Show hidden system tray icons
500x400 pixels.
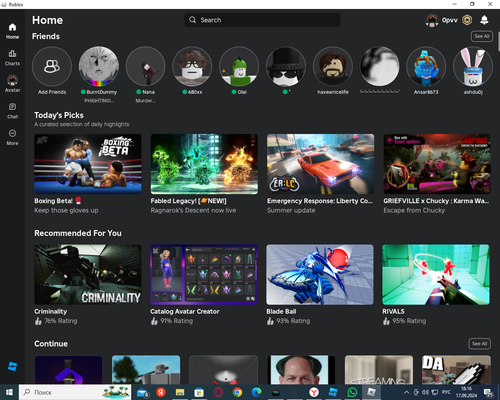tap(406, 392)
